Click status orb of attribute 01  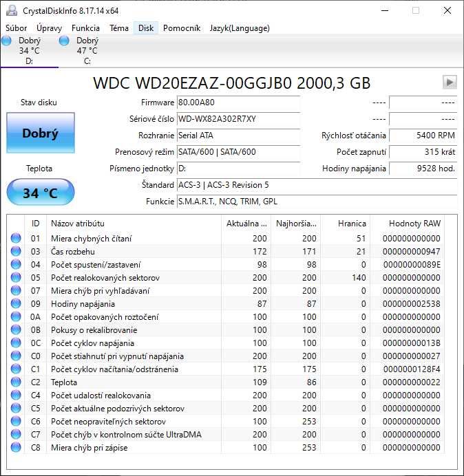click(16, 238)
